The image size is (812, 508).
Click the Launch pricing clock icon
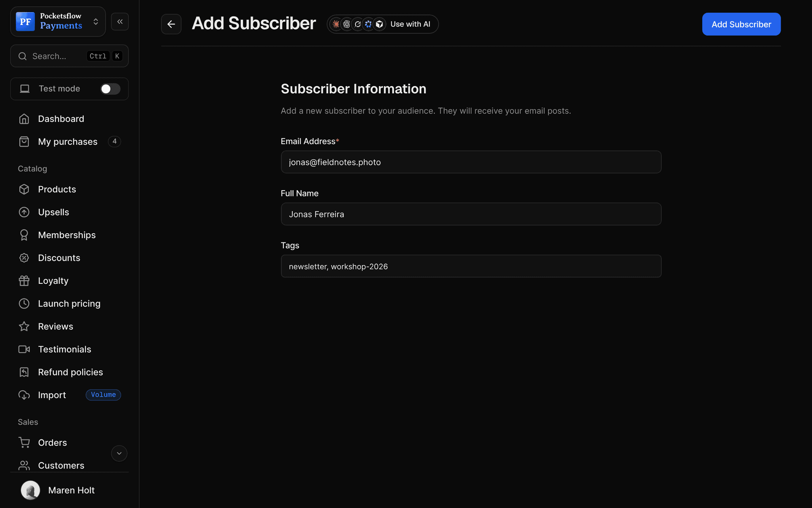[24, 304]
